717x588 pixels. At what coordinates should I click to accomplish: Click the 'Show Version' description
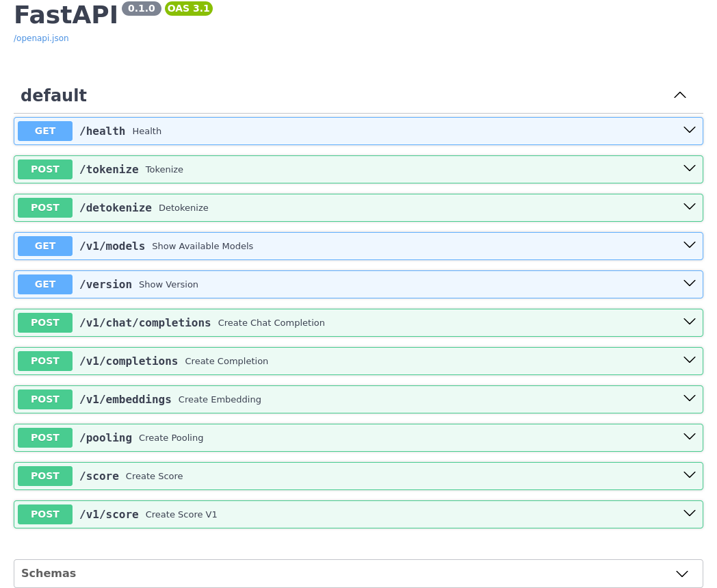169,285
